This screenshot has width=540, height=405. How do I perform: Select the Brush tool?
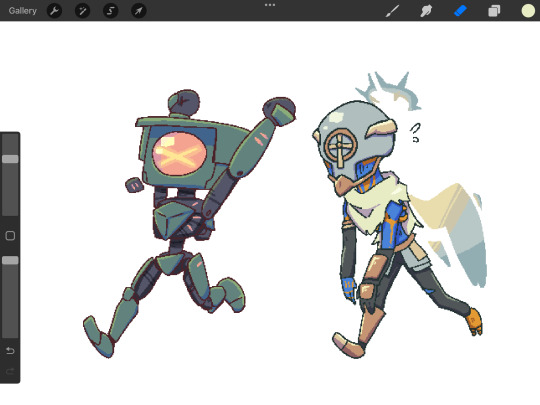(392, 11)
